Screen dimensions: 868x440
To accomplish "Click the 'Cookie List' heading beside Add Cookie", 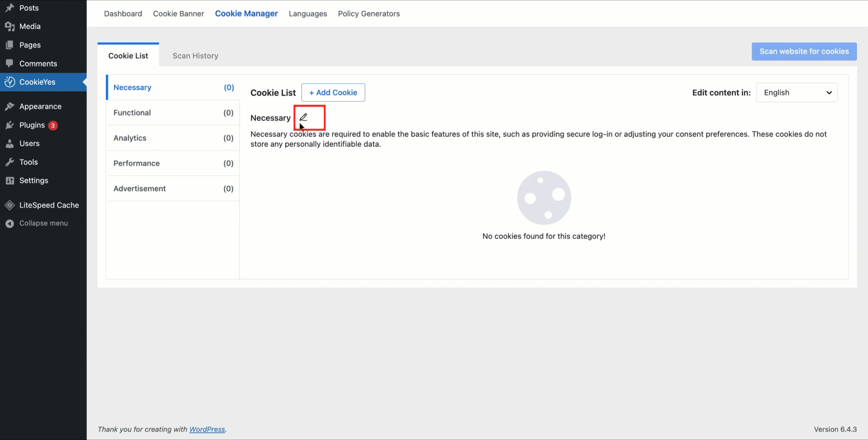I will (x=273, y=93).
